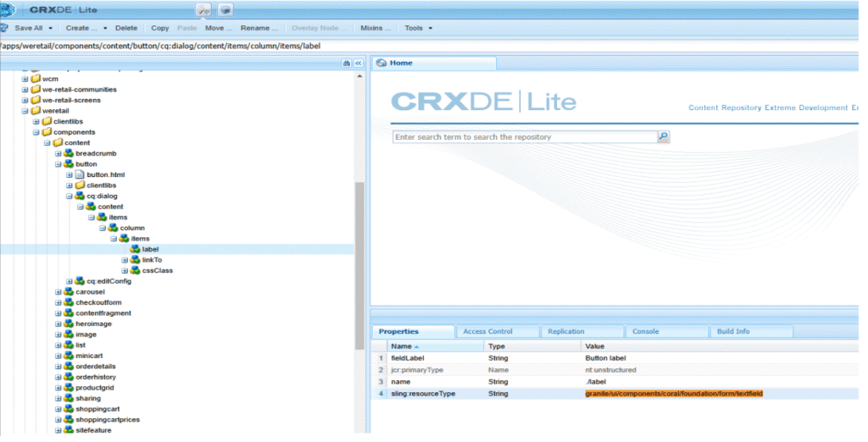868x442 pixels.
Task: Click the 'Button label' property value
Action: (x=605, y=358)
